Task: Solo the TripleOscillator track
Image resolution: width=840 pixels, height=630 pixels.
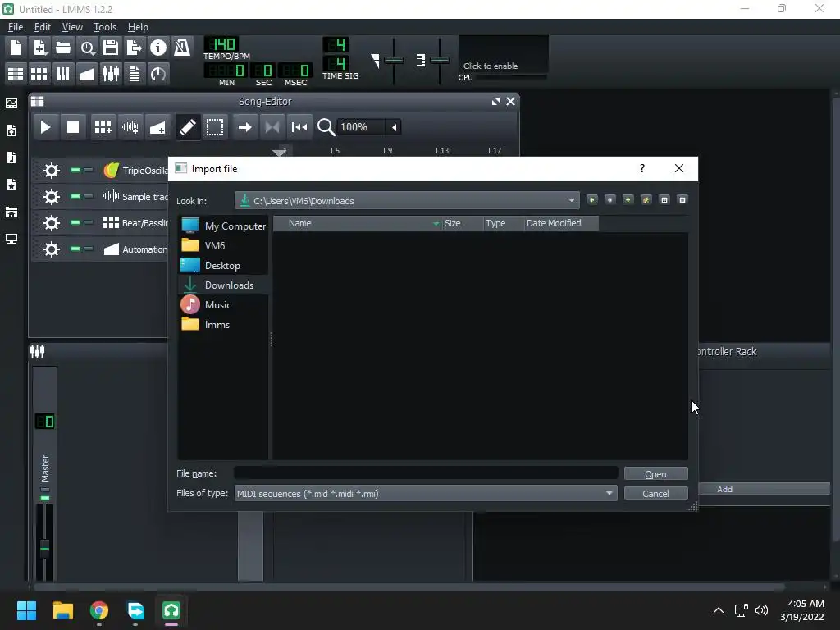Action: click(x=89, y=171)
